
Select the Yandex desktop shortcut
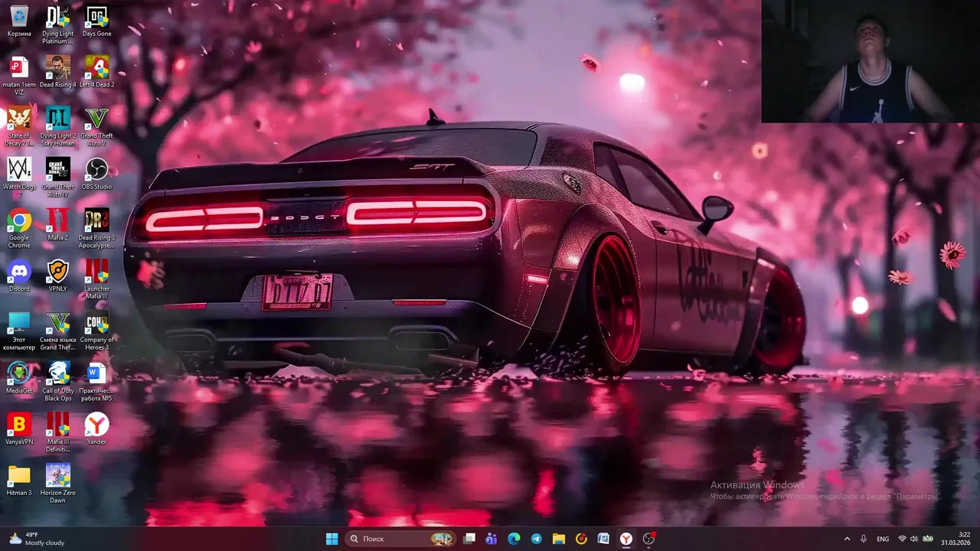point(96,429)
